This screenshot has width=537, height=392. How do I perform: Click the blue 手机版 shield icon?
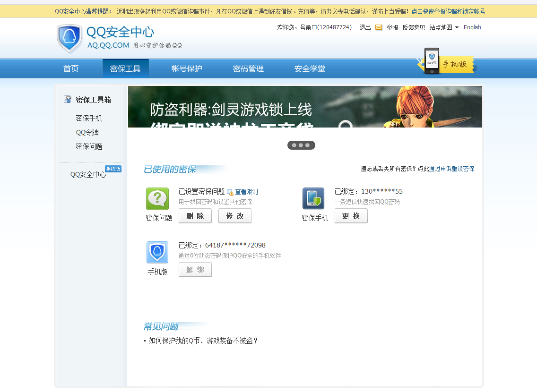click(x=157, y=252)
